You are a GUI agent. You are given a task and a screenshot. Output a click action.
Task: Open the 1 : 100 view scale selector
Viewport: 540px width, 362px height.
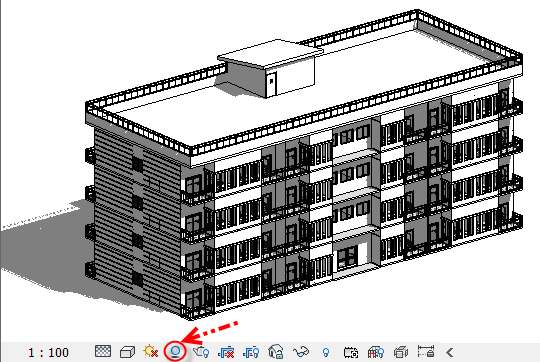point(49,352)
